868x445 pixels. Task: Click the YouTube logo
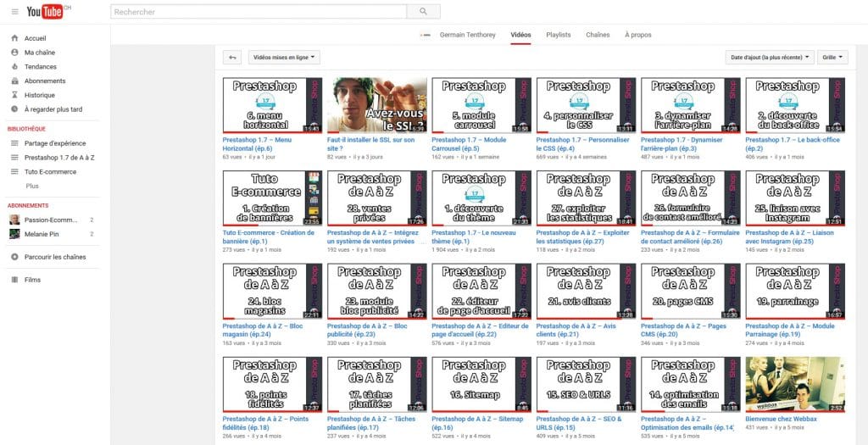(x=45, y=12)
